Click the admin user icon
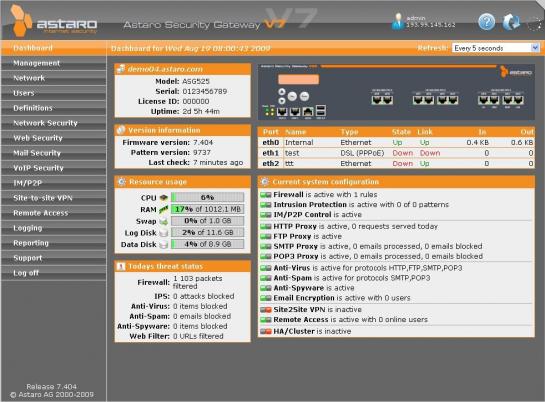 pyautogui.click(x=398, y=22)
